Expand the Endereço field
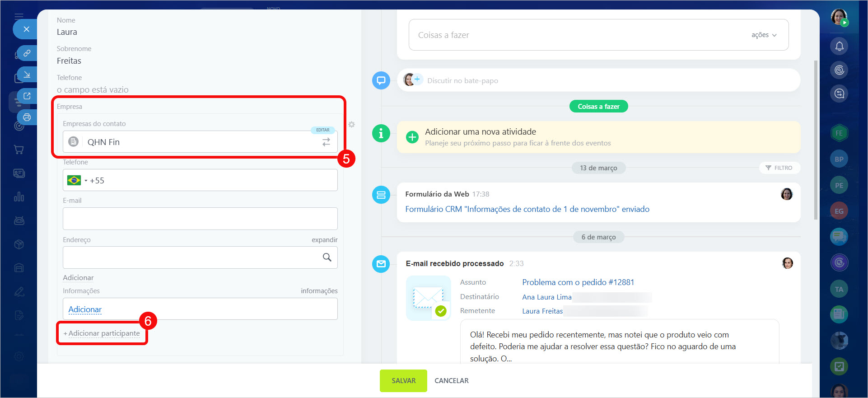The height and width of the screenshot is (398, 868). tap(324, 240)
